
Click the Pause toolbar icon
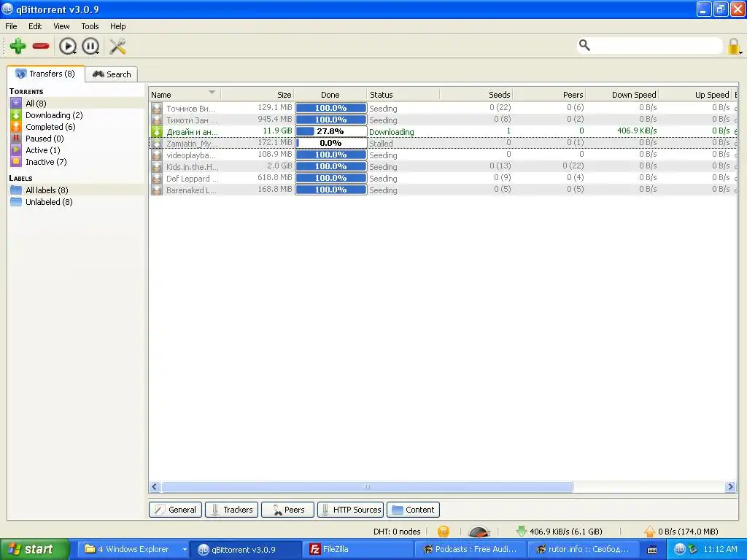[x=90, y=46]
